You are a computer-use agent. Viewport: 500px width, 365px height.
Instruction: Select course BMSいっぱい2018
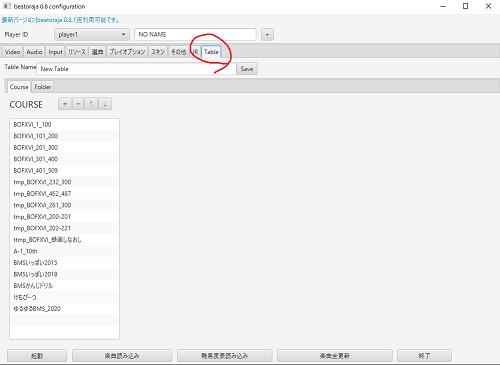point(64,274)
